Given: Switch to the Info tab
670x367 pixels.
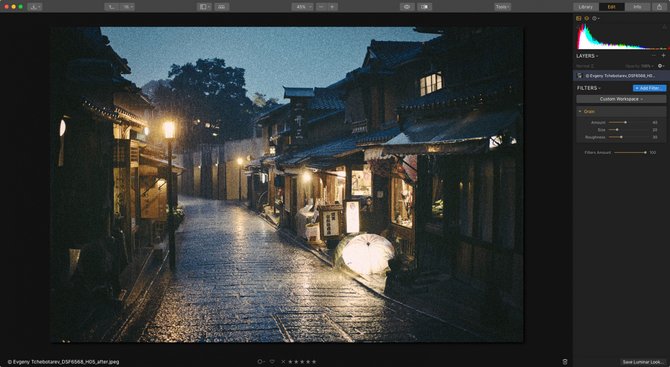Looking at the screenshot, I should point(637,7).
